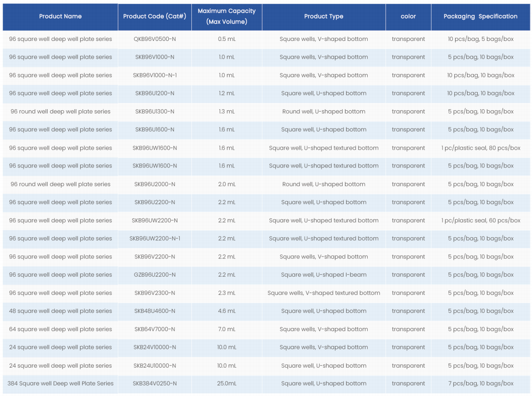
Task: Select product code SKB96V1000-N-1
Action: coord(154,75)
